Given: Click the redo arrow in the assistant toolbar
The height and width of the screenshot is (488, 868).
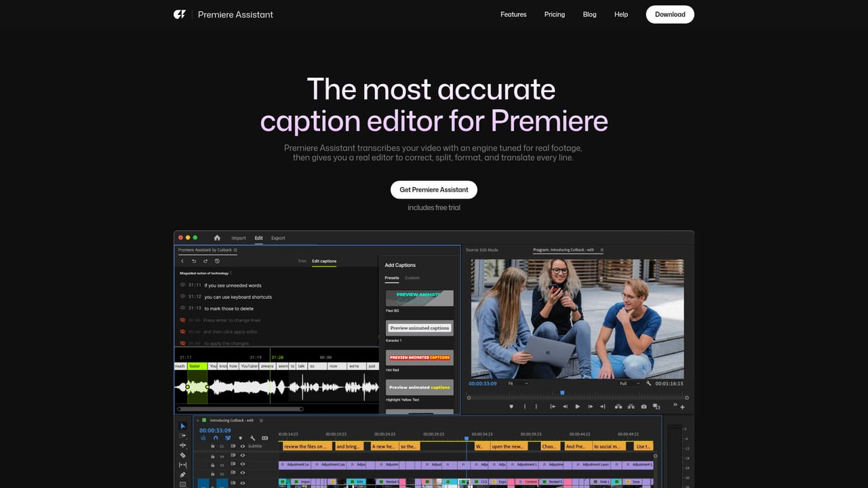Looking at the screenshot, I should pyautogui.click(x=205, y=261).
